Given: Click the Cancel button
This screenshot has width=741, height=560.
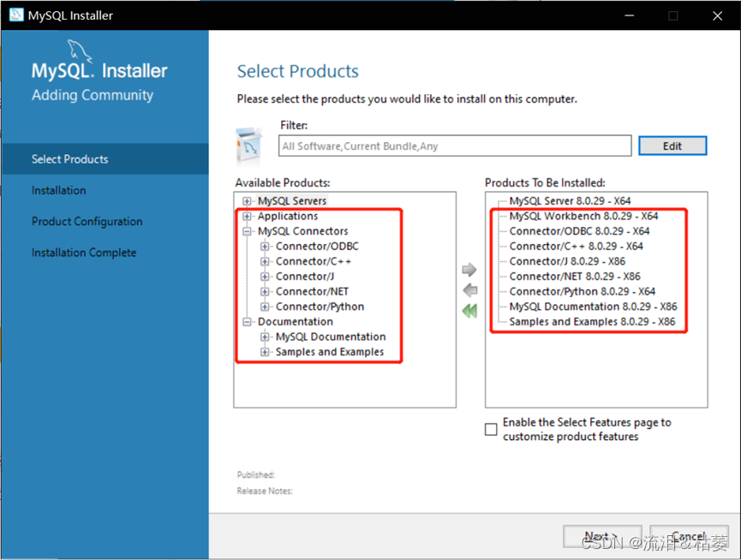Looking at the screenshot, I should pyautogui.click(x=689, y=538).
